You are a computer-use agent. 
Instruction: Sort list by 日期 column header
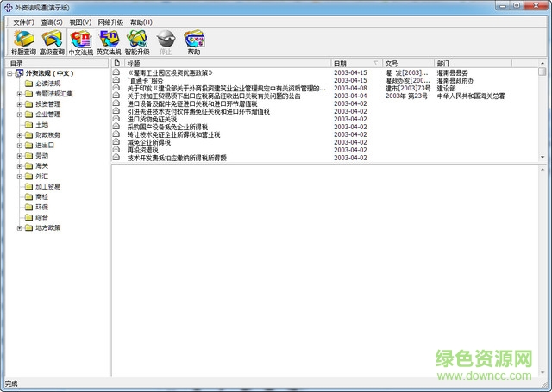(x=356, y=63)
